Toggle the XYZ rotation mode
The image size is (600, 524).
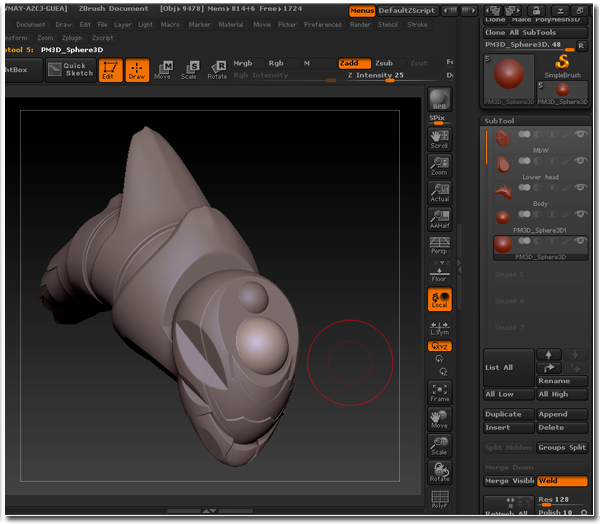pyautogui.click(x=439, y=346)
